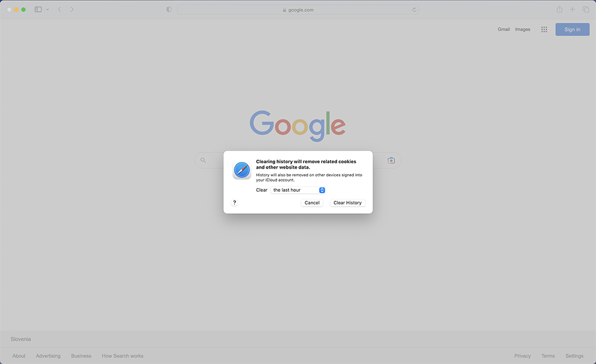
Task: Go back with the toolbar arrow
Action: click(x=59, y=10)
